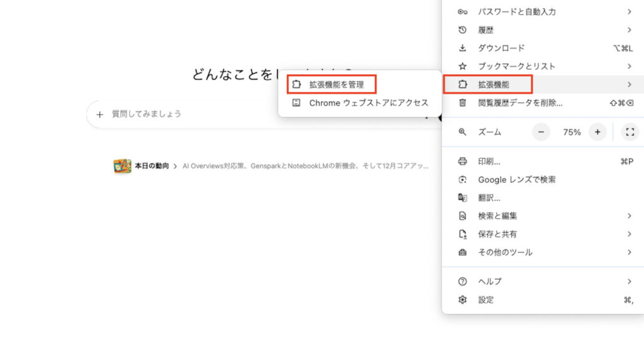Click the Chrome ウェブストア icon in submenu
Screen dimensions: 644x346
[296, 103]
